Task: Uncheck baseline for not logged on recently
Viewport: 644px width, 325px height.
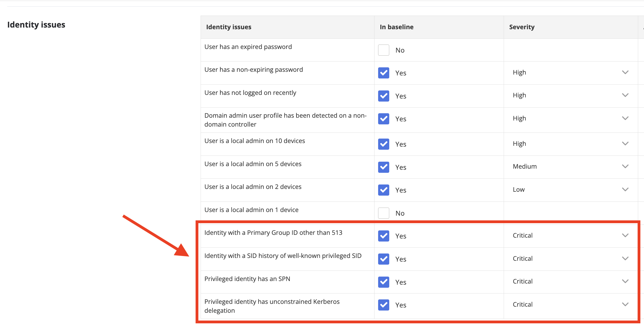Action: 383,96
